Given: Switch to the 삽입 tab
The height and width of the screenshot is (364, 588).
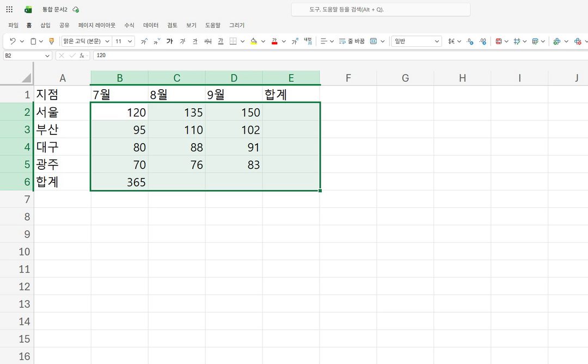Looking at the screenshot, I should 45,25.
